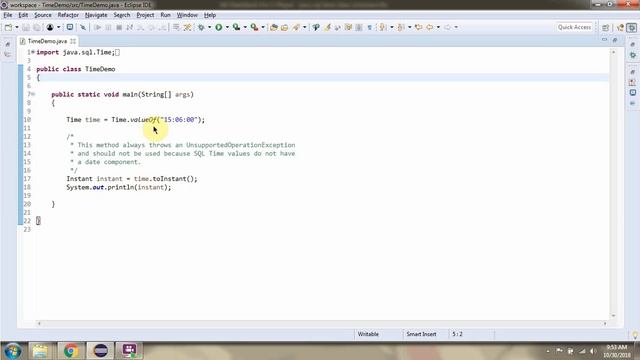Image resolution: width=640 pixels, height=360 pixels.
Task: Click the Save icon in toolbar
Action: (26, 27)
